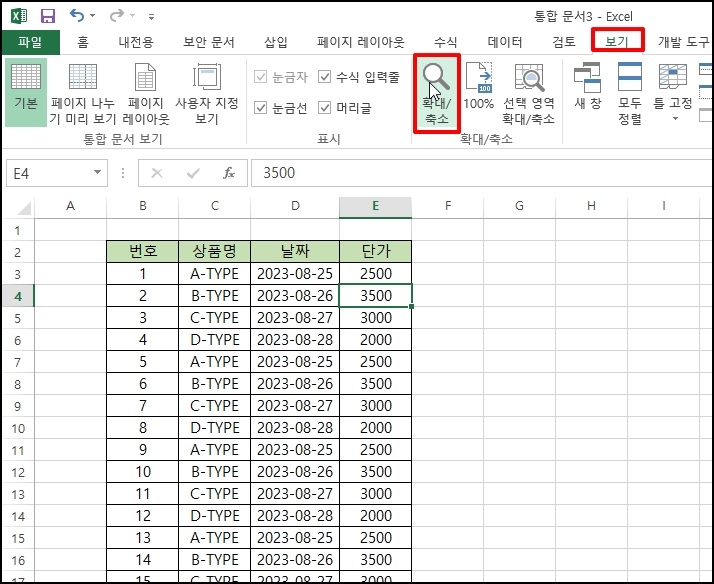Switch to the 홈 tab

[x=83, y=42]
